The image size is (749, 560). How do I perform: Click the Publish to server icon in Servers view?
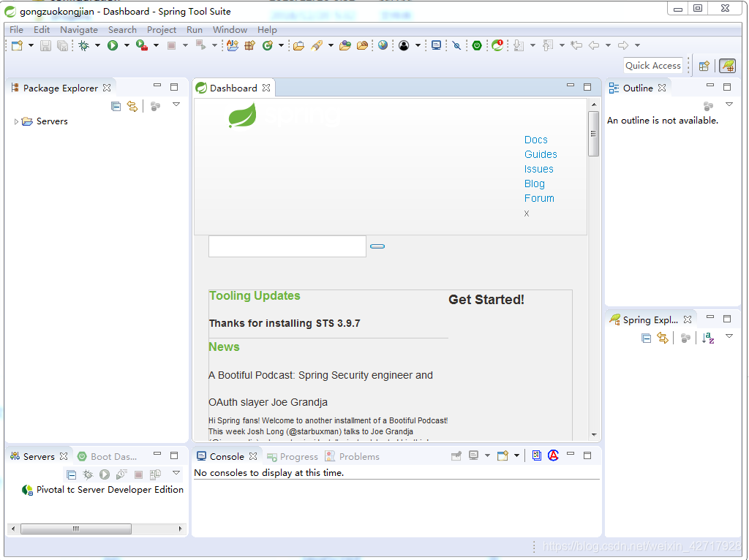pos(155,474)
